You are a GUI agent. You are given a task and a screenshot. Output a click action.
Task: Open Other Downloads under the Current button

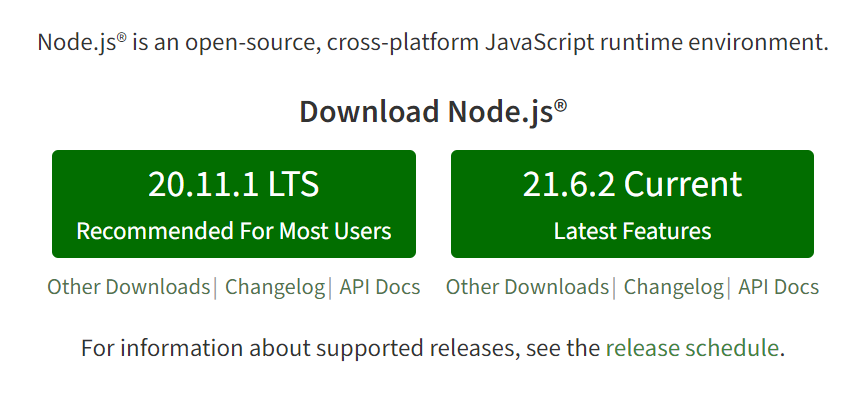pos(527,287)
